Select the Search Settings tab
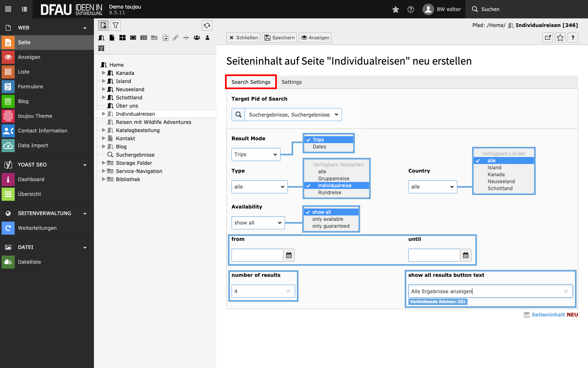The width and height of the screenshot is (588, 368). 251,82
